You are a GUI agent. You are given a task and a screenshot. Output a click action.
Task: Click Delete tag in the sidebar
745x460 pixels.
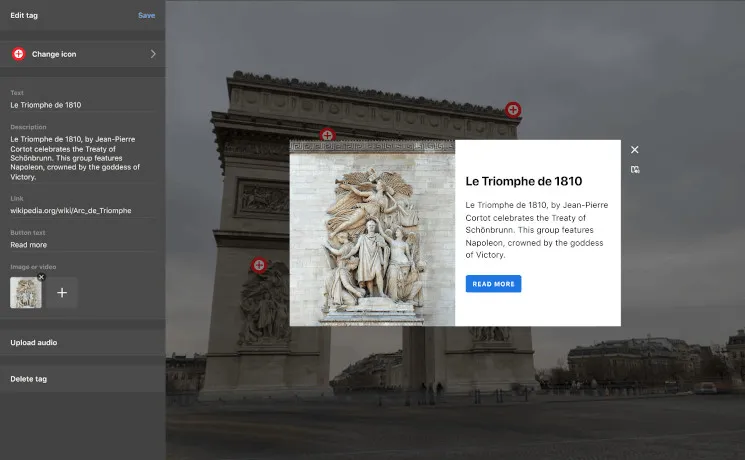pyautogui.click(x=29, y=379)
